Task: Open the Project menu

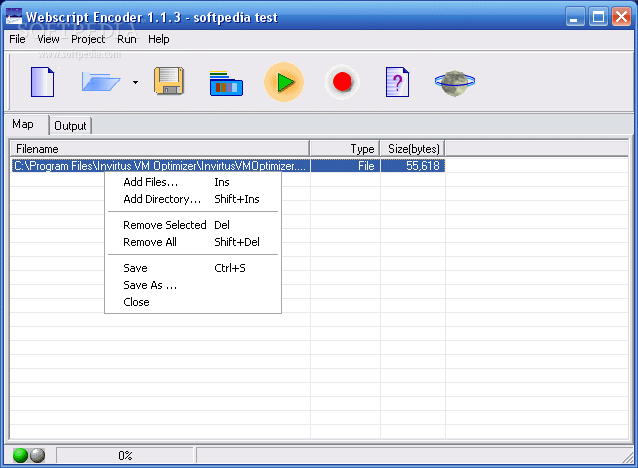Action: pyautogui.click(x=88, y=39)
